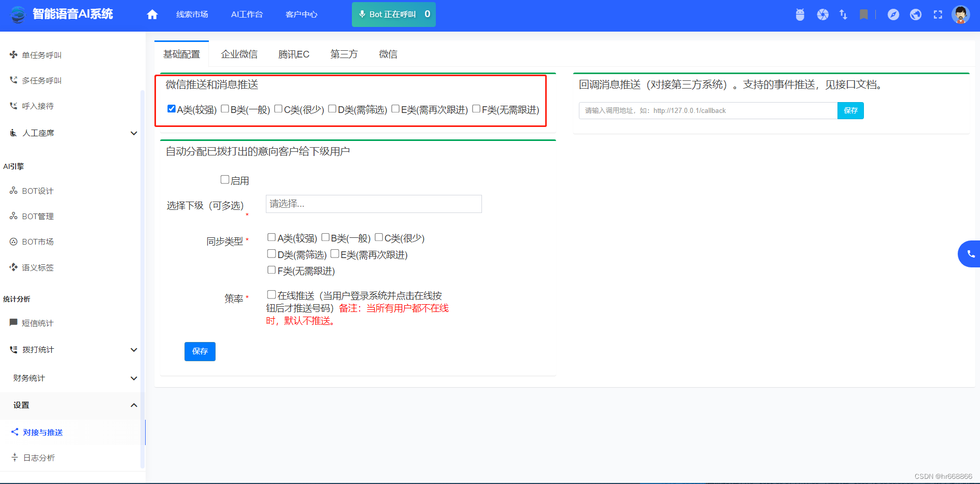Collapse the 设置 section chevron

(134, 405)
